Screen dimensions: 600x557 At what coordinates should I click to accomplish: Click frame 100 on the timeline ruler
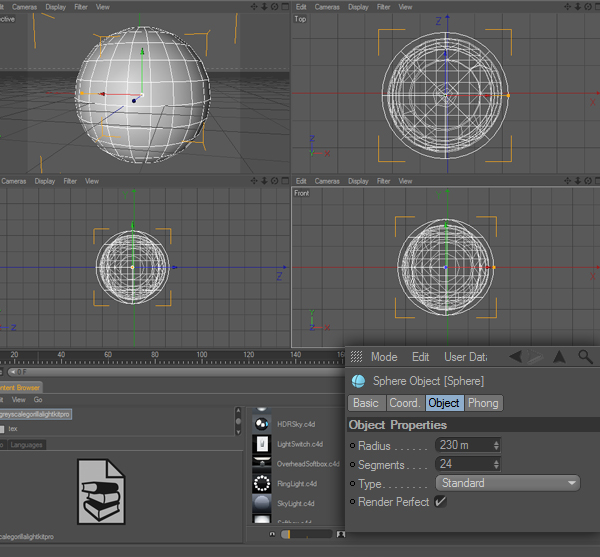pyautogui.click(x=202, y=357)
